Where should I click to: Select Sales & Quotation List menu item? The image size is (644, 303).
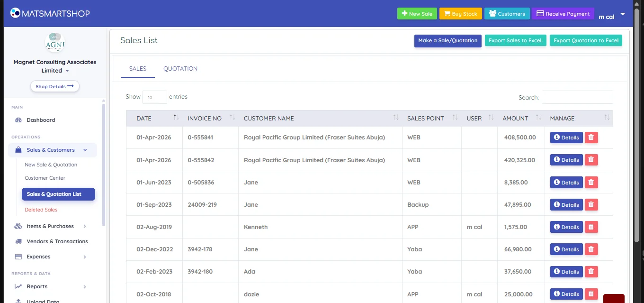pos(58,194)
